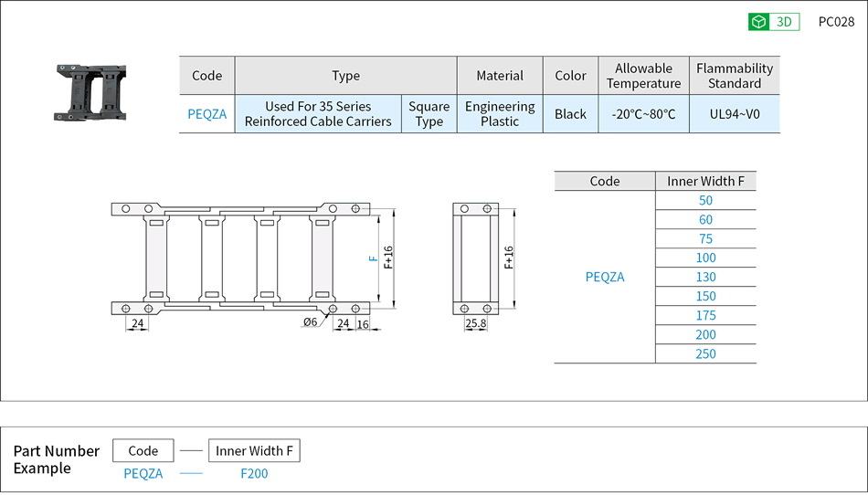Select inner width 130 value
The image size is (868, 495).
pos(705,278)
